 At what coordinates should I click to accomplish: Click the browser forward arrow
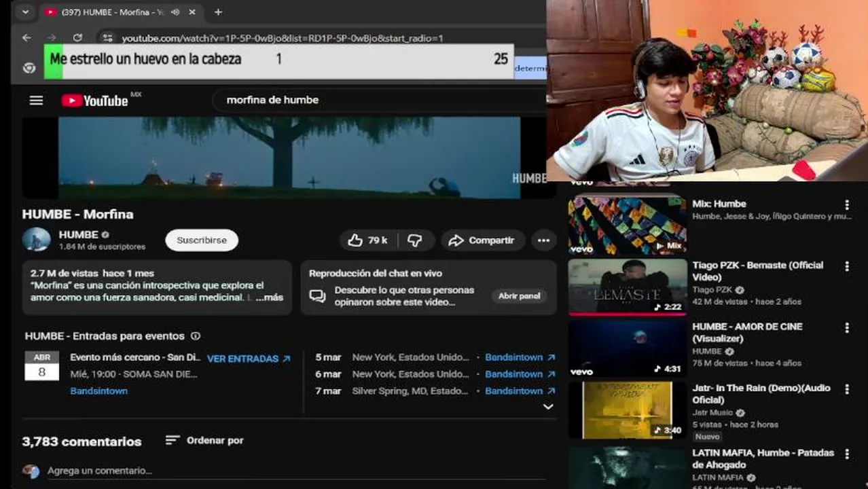52,38
